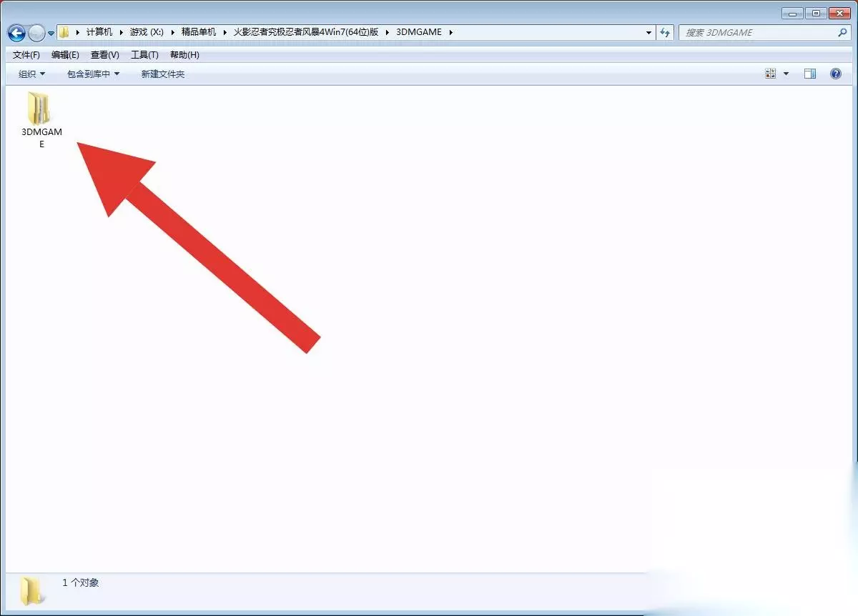Open the address bar history dropdown
Image resolution: width=858 pixels, height=616 pixels.
tap(649, 32)
